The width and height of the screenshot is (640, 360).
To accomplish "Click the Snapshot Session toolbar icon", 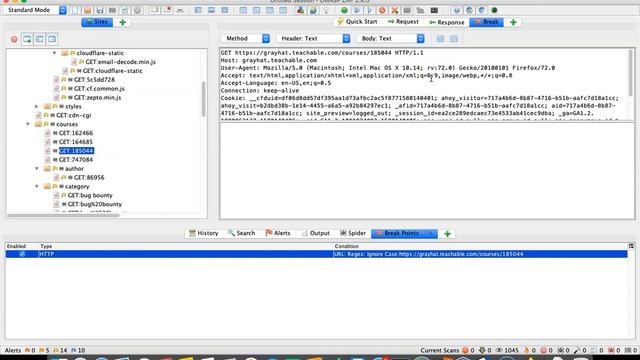I will (112, 10).
